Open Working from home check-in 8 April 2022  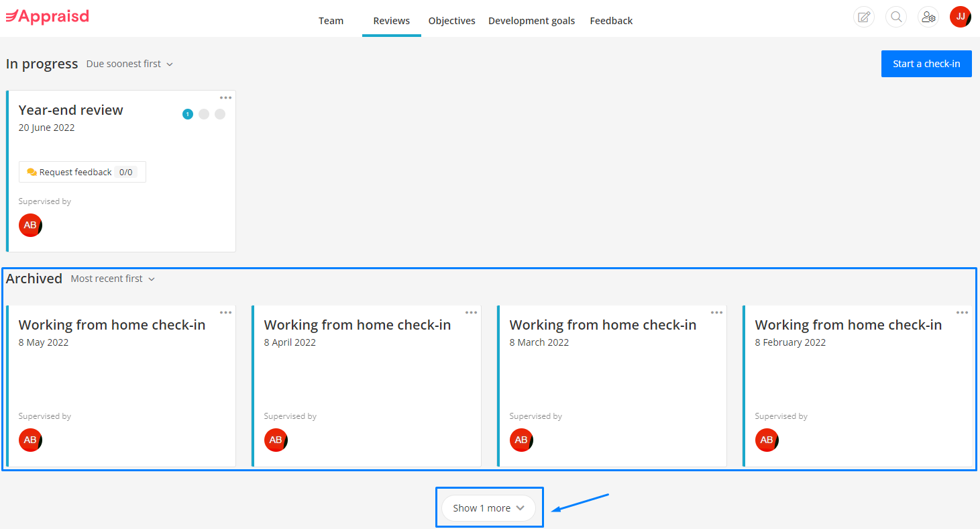[x=358, y=325]
